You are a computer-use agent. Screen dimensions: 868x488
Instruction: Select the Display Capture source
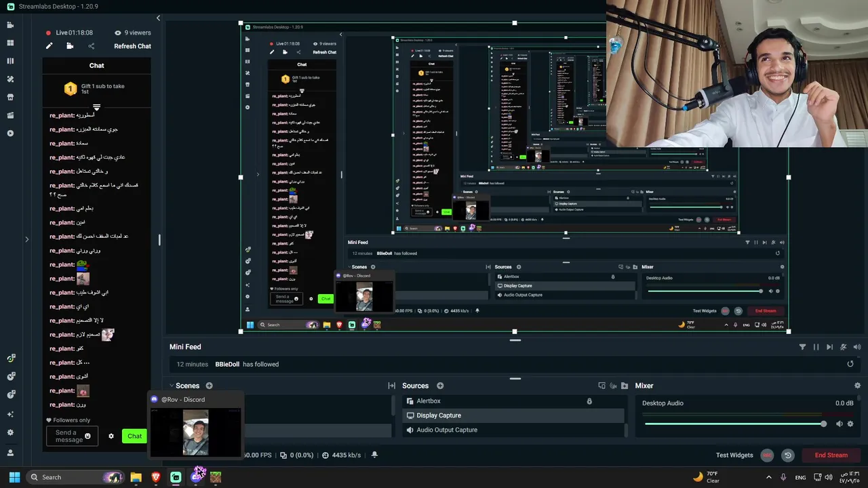pyautogui.click(x=513, y=415)
